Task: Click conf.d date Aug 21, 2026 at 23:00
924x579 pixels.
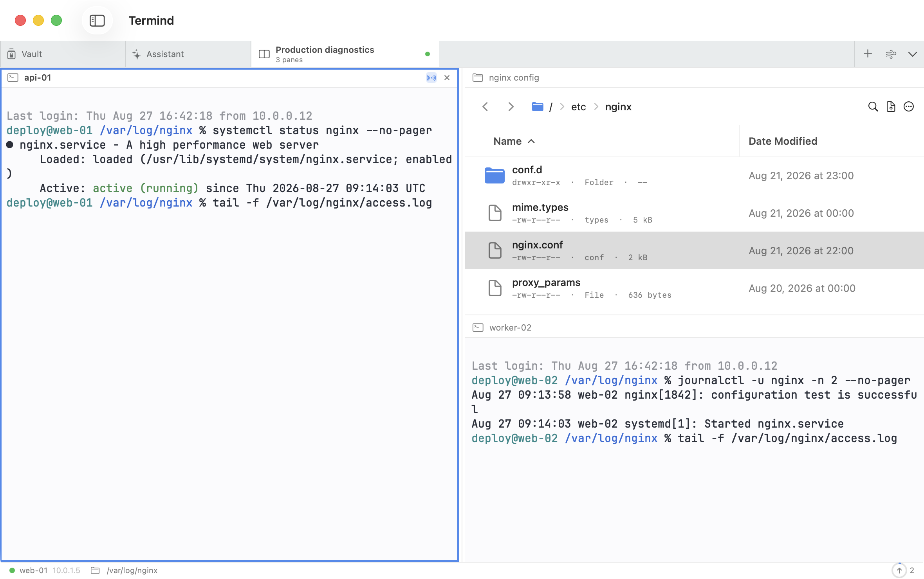Action: click(801, 176)
